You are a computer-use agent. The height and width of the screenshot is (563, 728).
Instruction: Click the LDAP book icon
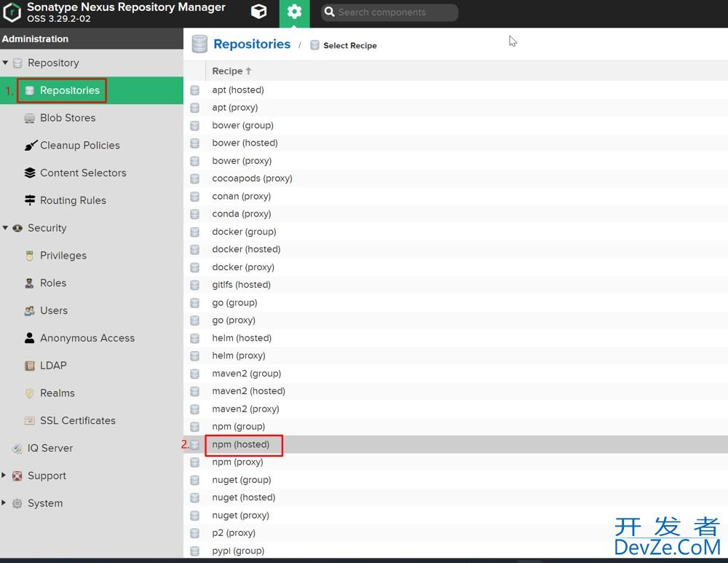29,366
